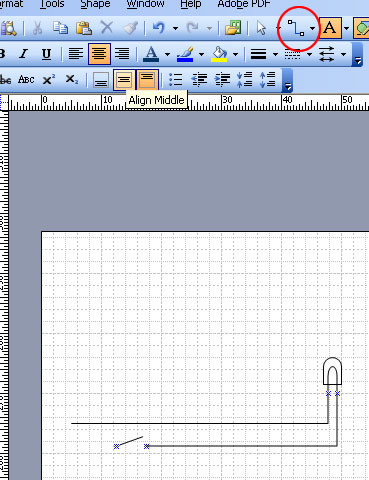Apply Subscript formatting
The width and height of the screenshot is (369, 480).
coord(72,80)
